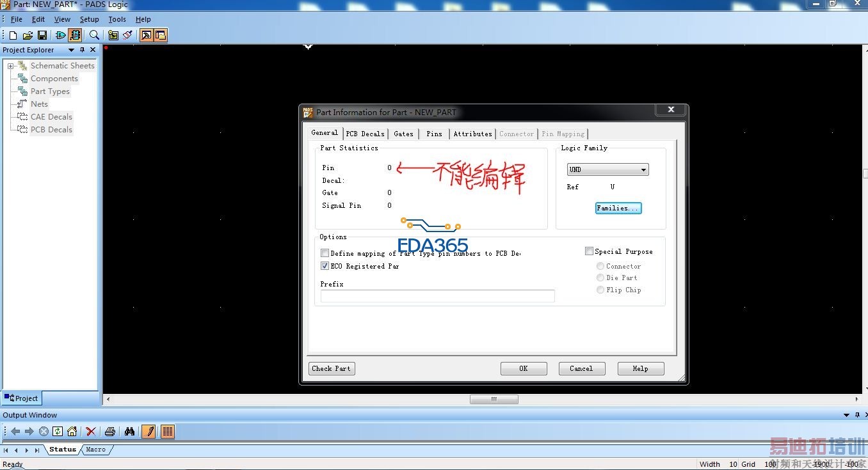Enable Define mapping of Part Type pin numbers checkbox

325,253
